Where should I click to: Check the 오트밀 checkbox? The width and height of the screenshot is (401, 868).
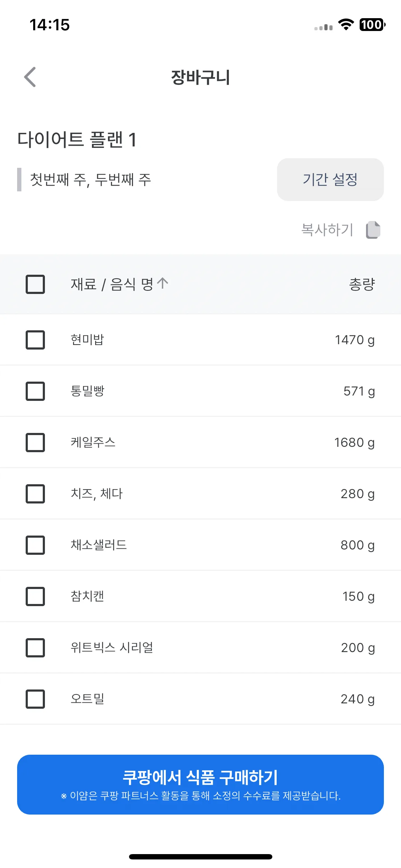35,699
